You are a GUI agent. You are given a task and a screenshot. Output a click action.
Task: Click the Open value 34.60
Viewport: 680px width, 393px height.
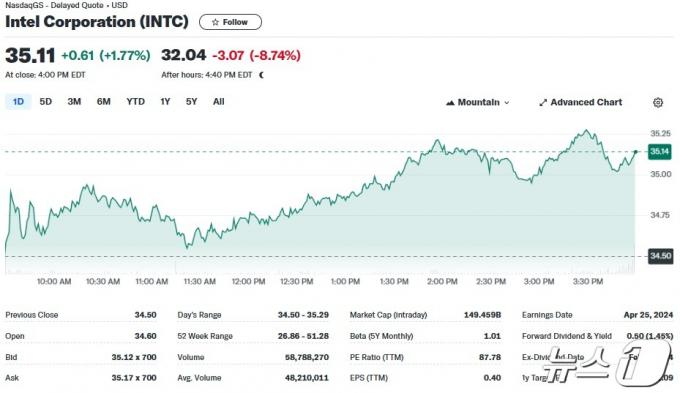[145, 336]
